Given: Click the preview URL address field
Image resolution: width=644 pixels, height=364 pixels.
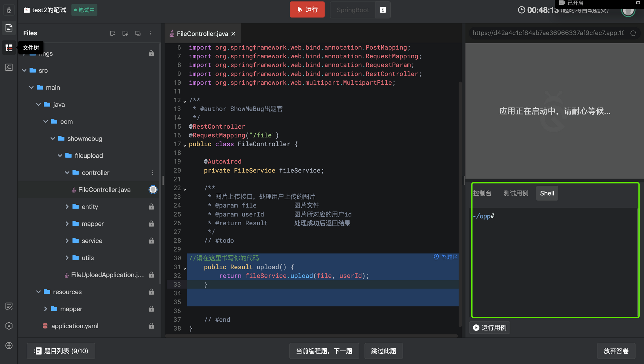Looking at the screenshot, I should (548, 33).
